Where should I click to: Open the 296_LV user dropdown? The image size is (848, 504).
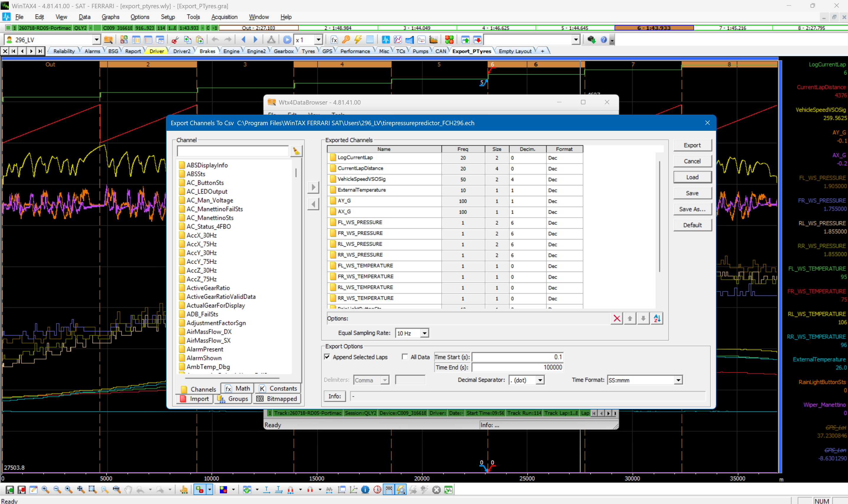[96, 40]
